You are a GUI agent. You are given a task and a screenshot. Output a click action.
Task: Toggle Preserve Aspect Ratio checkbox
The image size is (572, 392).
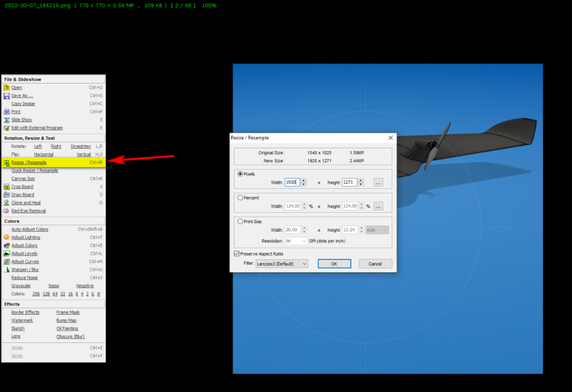click(237, 254)
